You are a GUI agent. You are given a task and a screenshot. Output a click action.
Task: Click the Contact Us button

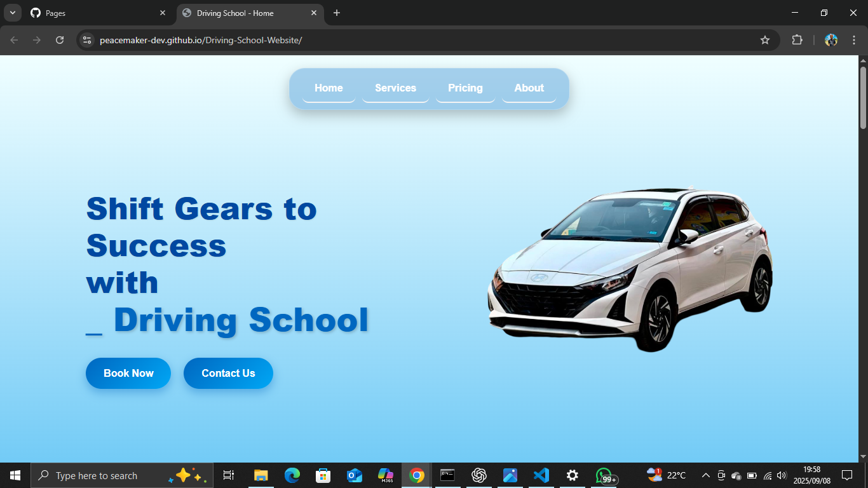coord(228,374)
